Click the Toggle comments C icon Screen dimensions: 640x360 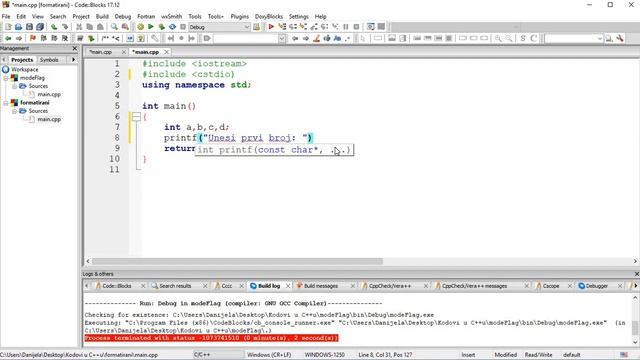(533, 38)
